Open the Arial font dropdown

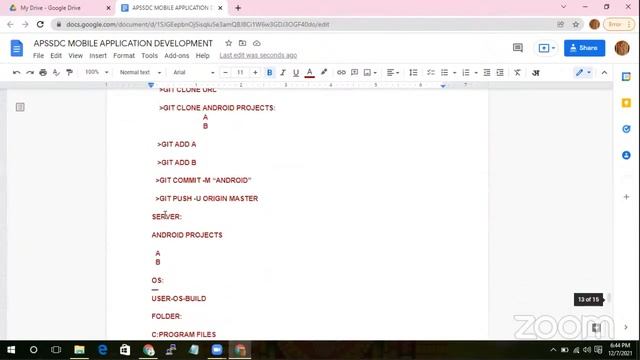193,72
